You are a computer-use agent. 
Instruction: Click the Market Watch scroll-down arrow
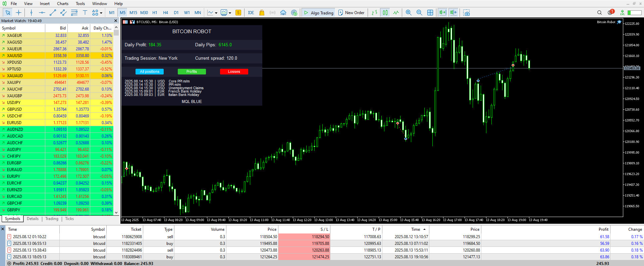tap(116, 212)
